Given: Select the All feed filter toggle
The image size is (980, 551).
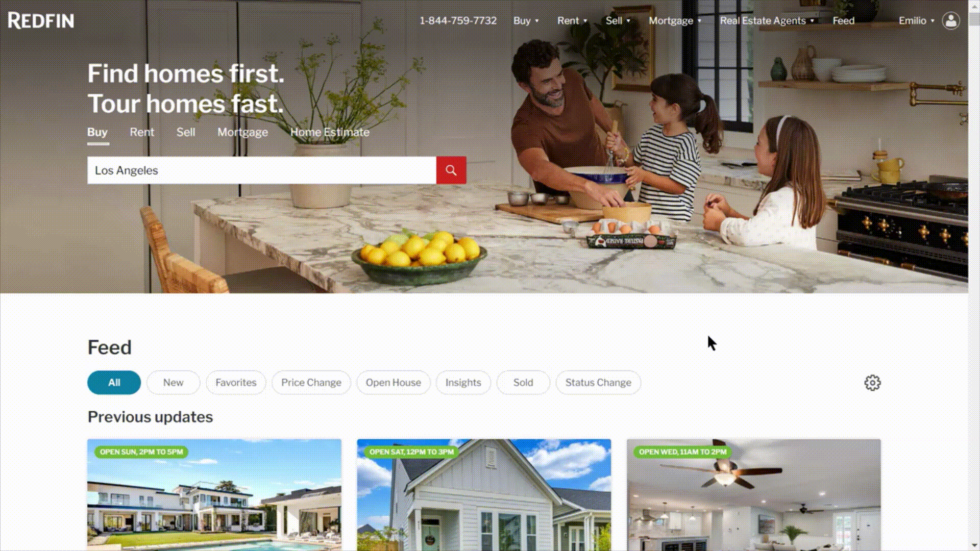Looking at the screenshot, I should [114, 382].
